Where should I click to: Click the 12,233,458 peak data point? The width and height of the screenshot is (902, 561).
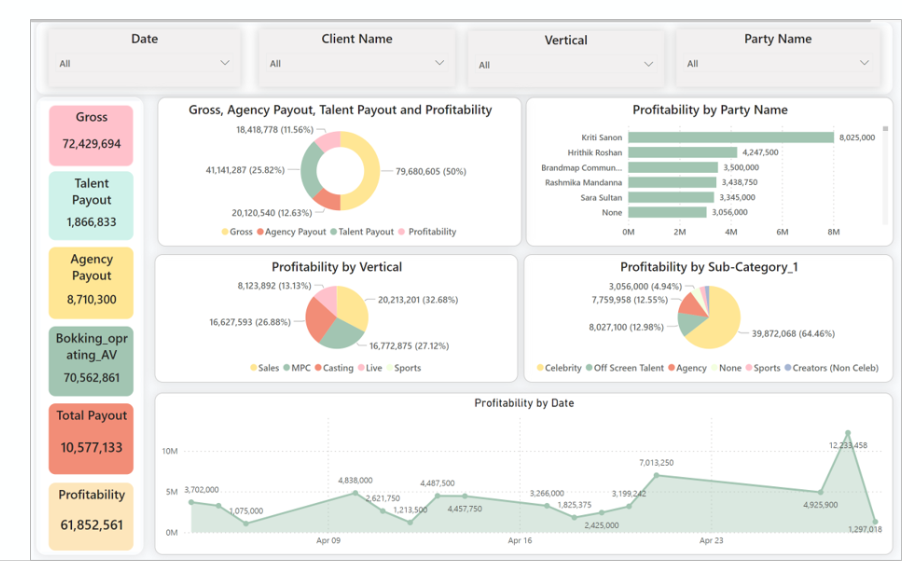(x=848, y=433)
